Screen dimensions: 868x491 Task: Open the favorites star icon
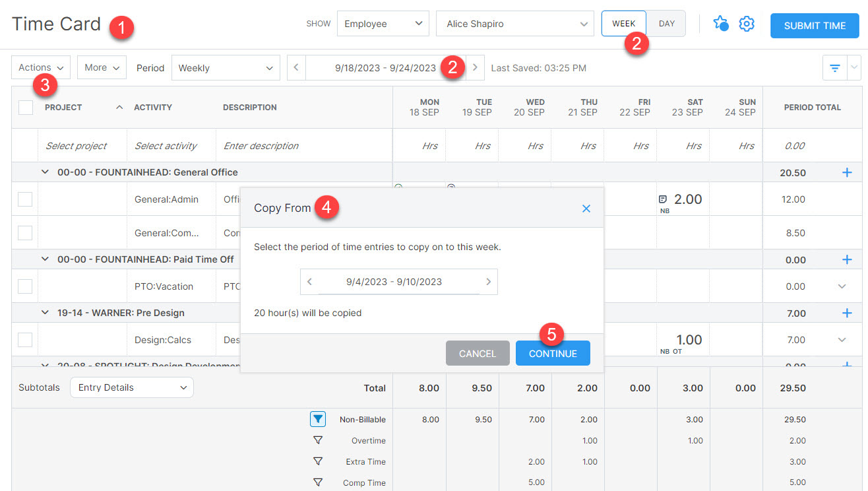[721, 23]
